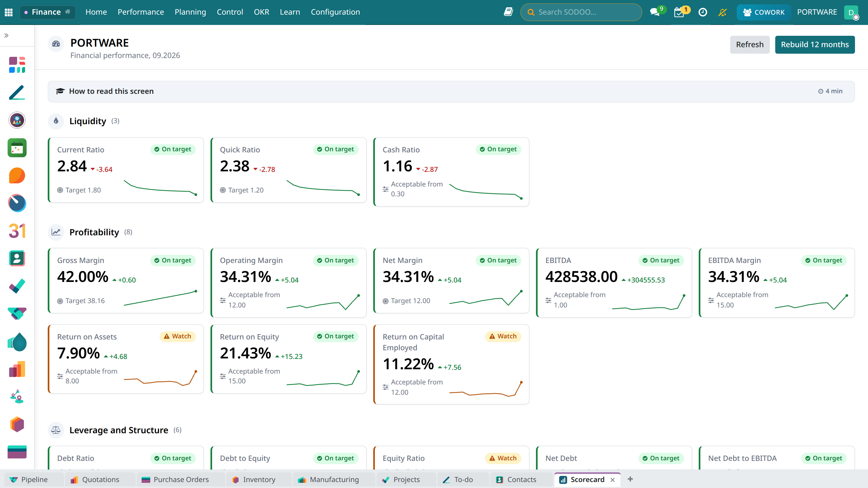Open the OKR menu
Image resolution: width=868 pixels, height=488 pixels.
pyautogui.click(x=261, y=12)
